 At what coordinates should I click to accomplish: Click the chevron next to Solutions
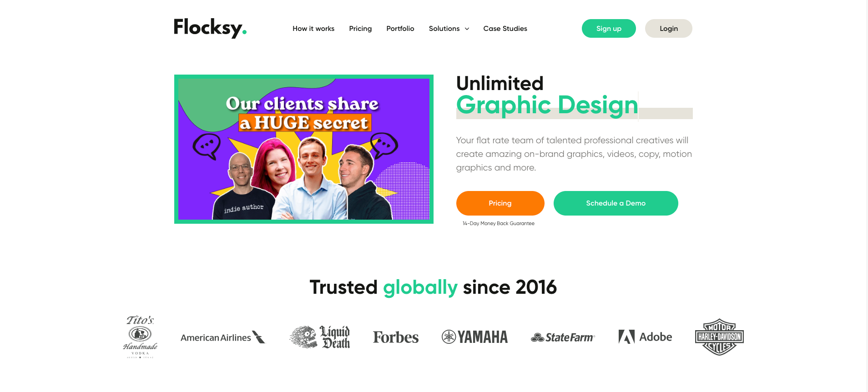(x=467, y=29)
